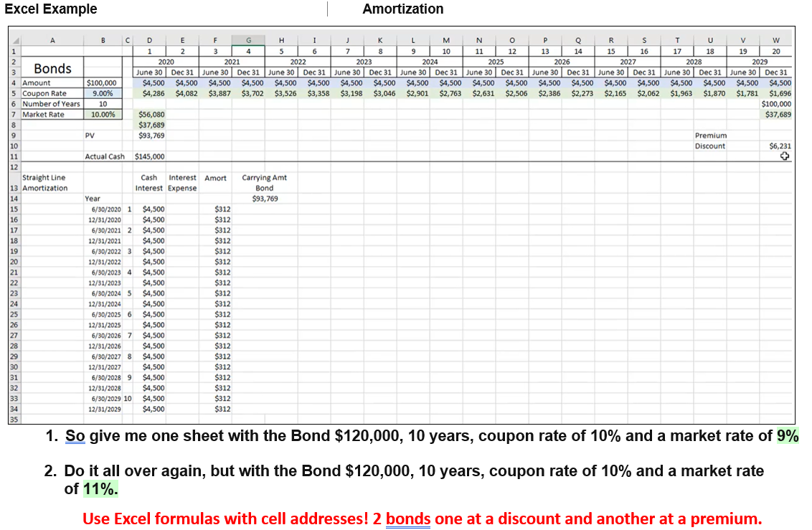Click the Interest Expense column heading

(x=182, y=183)
